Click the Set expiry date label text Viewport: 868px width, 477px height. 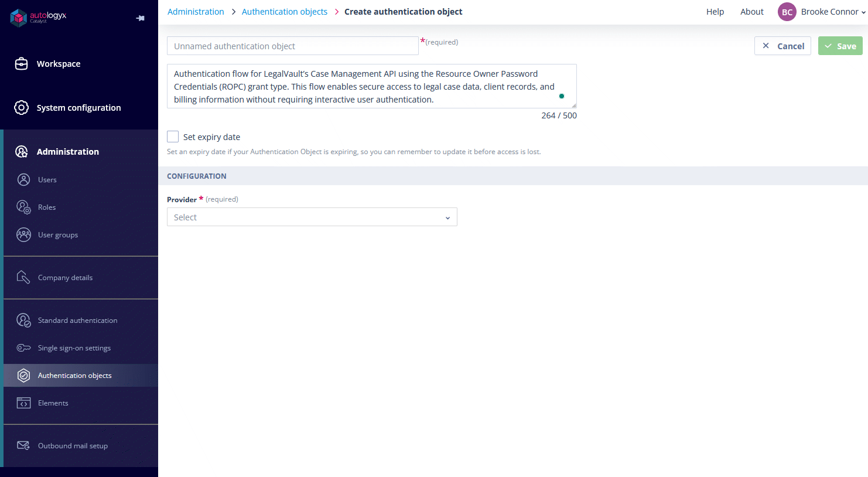click(x=211, y=137)
